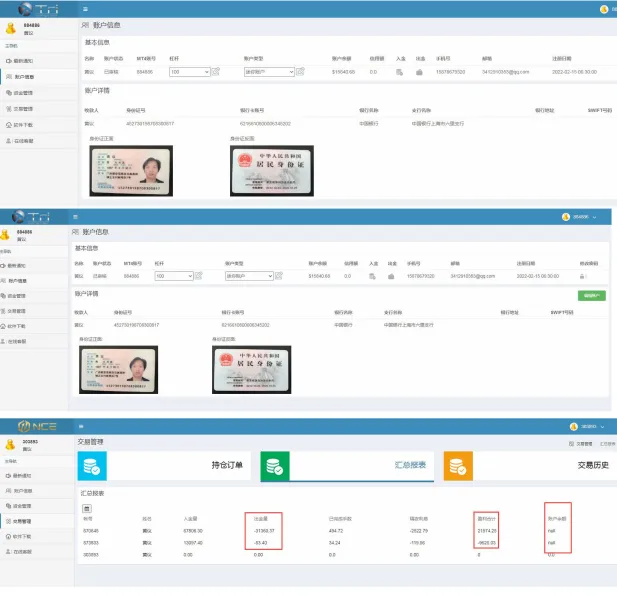
Task: Open 软件下载 in NCE sidebar
Action: [x=37, y=536]
